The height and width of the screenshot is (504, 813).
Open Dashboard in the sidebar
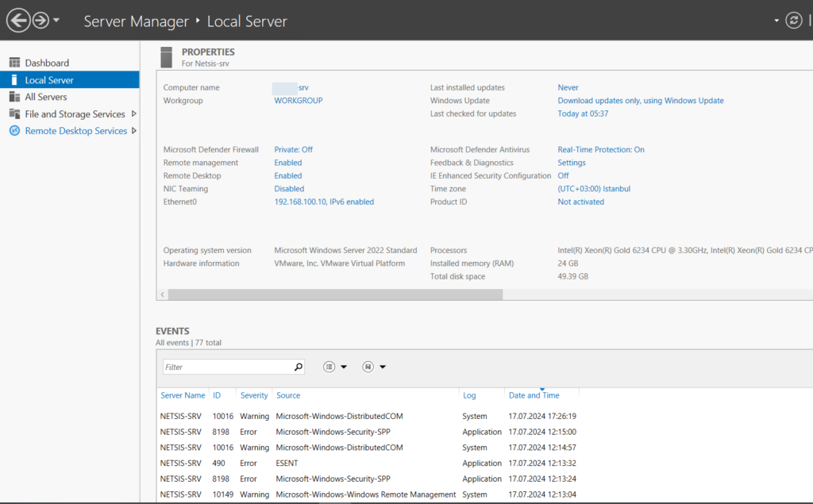click(x=47, y=63)
